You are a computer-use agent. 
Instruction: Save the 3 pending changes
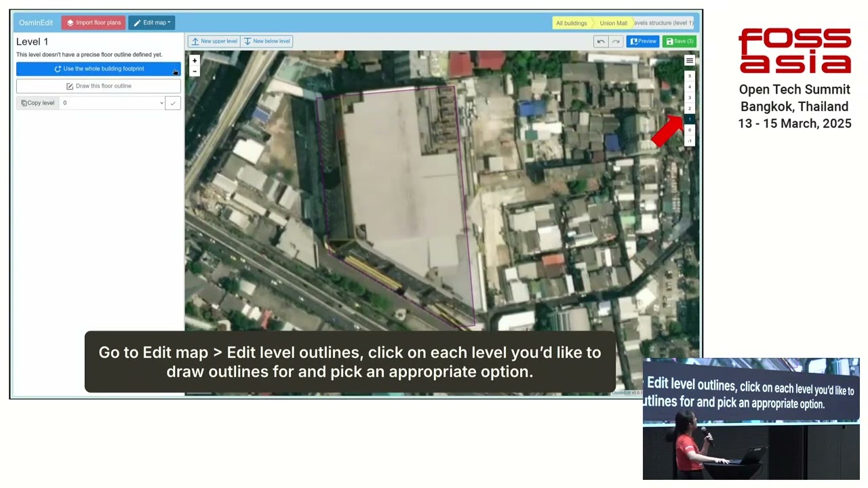tap(679, 41)
